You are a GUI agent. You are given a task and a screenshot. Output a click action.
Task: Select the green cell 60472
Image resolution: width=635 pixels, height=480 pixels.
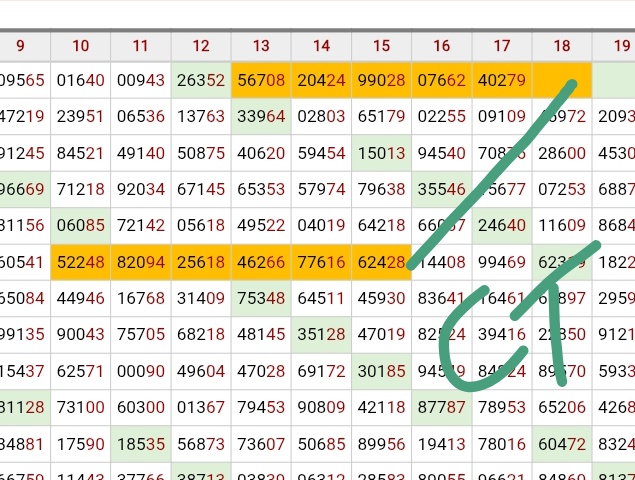tap(562, 443)
